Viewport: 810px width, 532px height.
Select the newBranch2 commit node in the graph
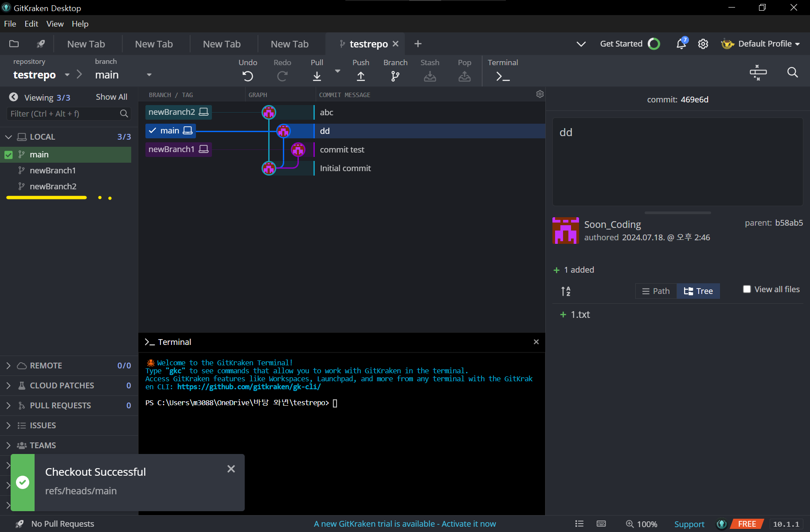pyautogui.click(x=269, y=112)
